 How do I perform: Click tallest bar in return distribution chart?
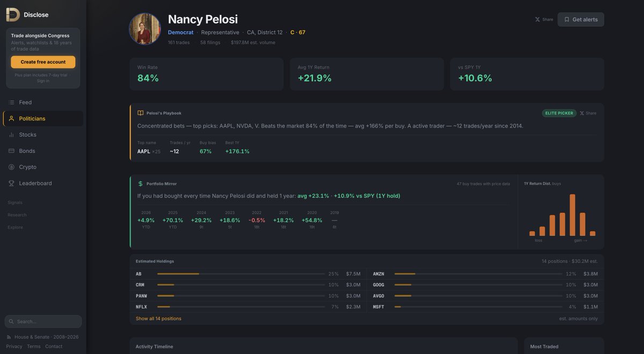pyautogui.click(x=573, y=215)
